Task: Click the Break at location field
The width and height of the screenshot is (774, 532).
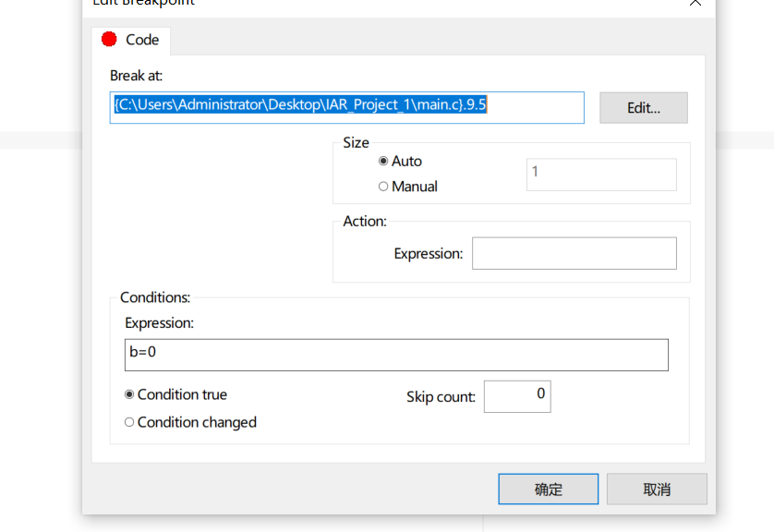Action: point(346,107)
